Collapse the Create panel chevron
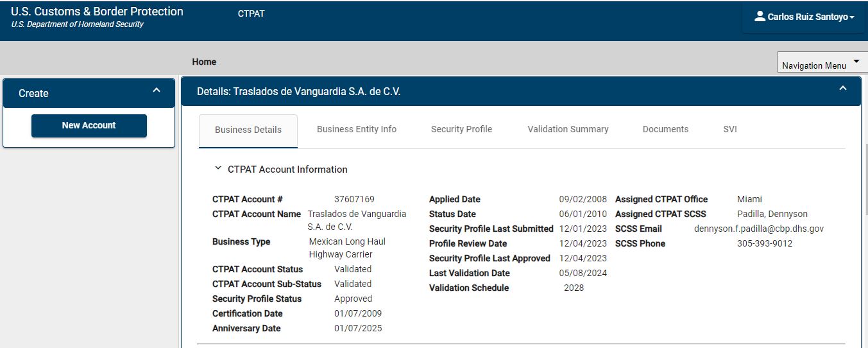This screenshot has width=868, height=348. (x=157, y=91)
